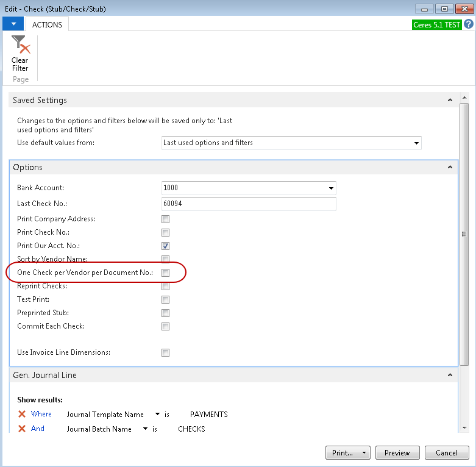Collapse the Saved Settings section
Screen dimensions: 476x467
450,100
